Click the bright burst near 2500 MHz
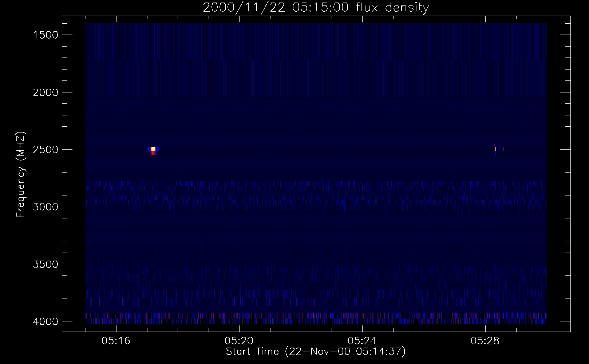 (x=153, y=150)
